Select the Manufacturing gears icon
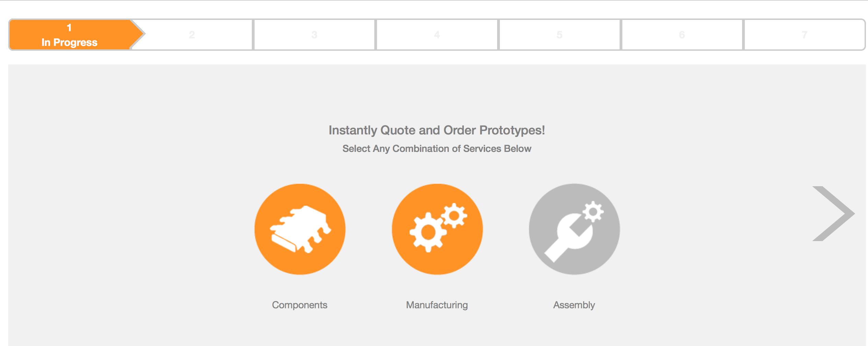The height and width of the screenshot is (346, 868). [437, 229]
